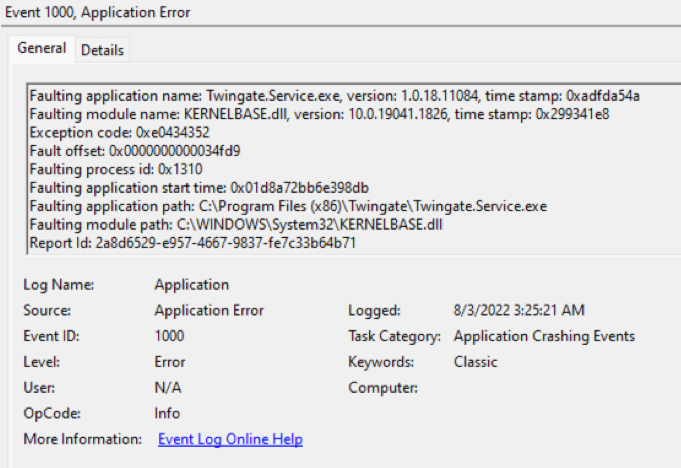This screenshot has width=681, height=468.
Task: Click the Keywords value Classic
Action: coord(476,362)
